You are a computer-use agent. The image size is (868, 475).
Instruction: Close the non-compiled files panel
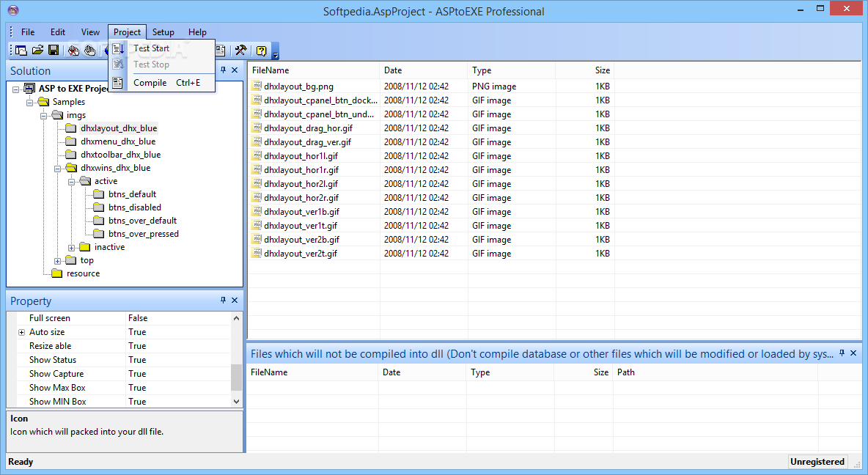(853, 353)
